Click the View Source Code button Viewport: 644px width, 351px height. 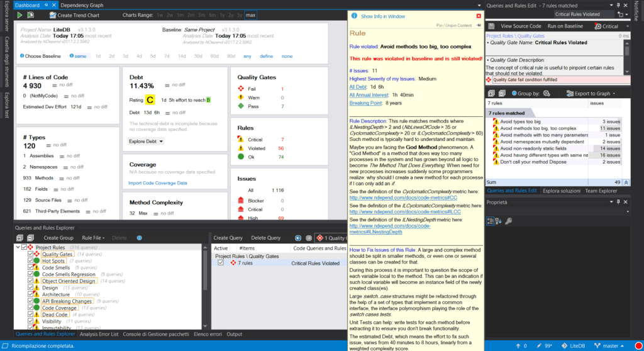pyautogui.click(x=520, y=26)
